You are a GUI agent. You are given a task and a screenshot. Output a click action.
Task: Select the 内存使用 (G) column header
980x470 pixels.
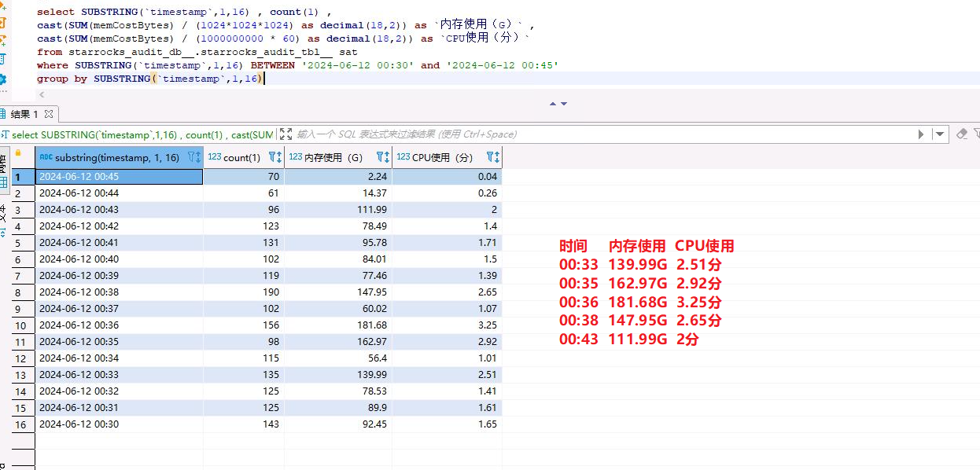(338, 157)
